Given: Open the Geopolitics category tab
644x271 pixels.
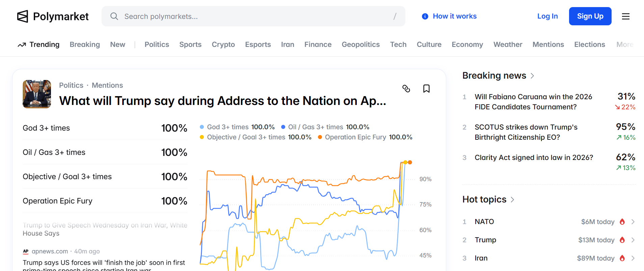Looking at the screenshot, I should tap(361, 45).
